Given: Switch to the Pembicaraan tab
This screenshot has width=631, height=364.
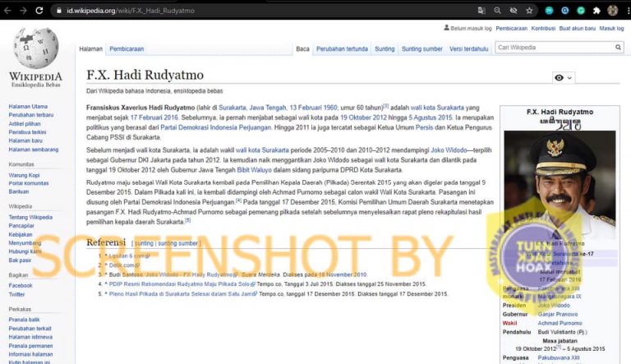Looking at the screenshot, I should [x=127, y=48].
